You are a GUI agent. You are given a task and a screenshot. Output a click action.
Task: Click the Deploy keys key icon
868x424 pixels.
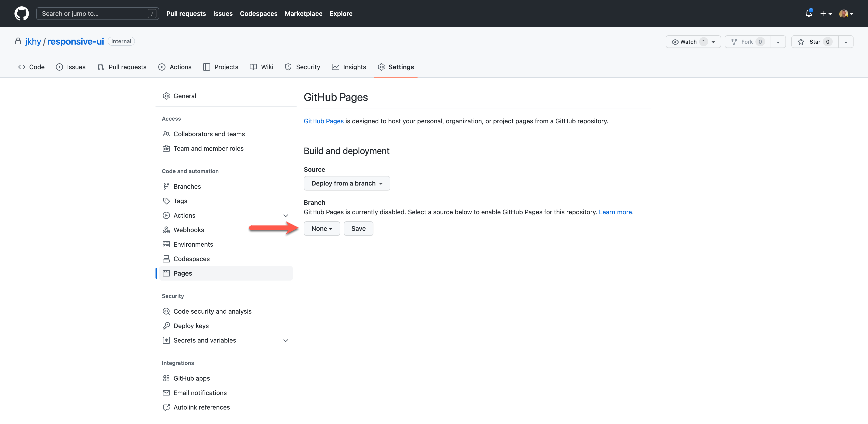click(x=166, y=326)
